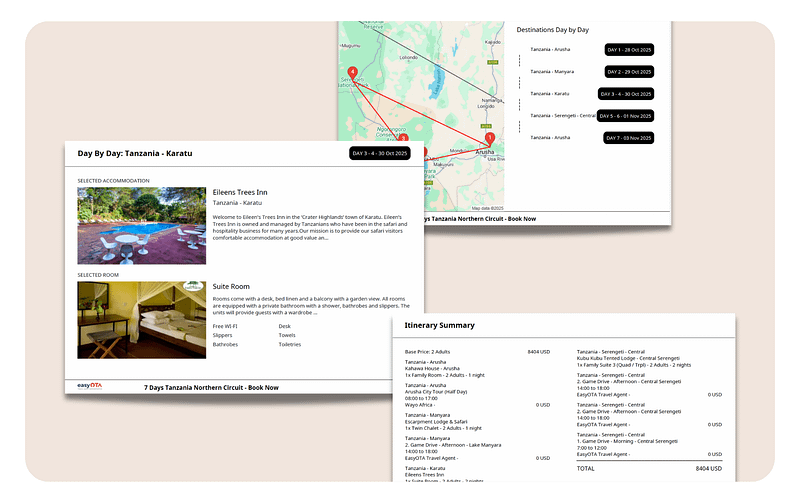Click the lodge logo on the Suite Room photo
This screenshot has height=503, width=800.
[194, 289]
